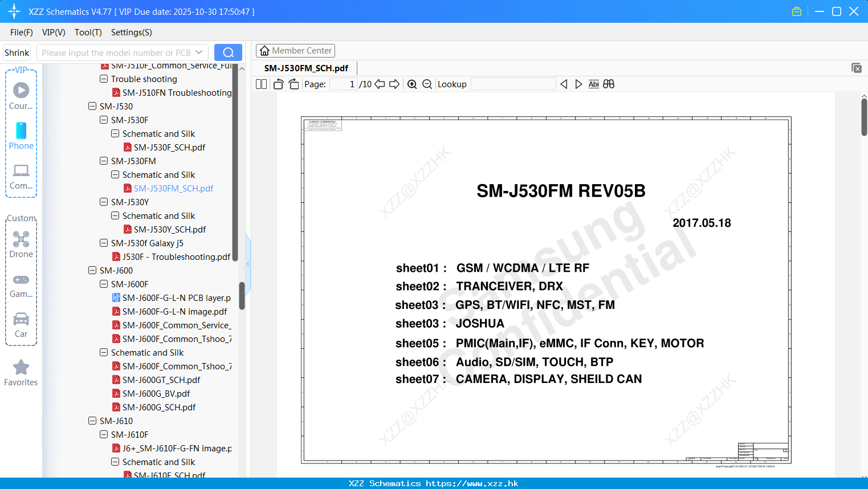Open SM-J530F_SCH.pdf file
Image resolution: width=868 pixels, height=489 pixels.
[164, 147]
